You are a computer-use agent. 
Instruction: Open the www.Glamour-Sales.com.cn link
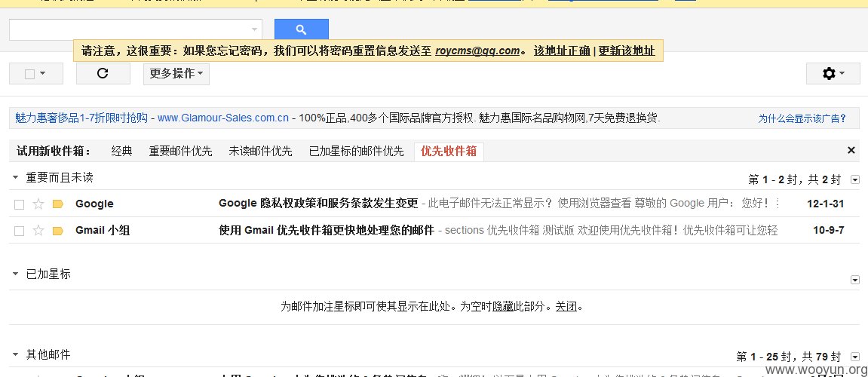tap(223, 118)
